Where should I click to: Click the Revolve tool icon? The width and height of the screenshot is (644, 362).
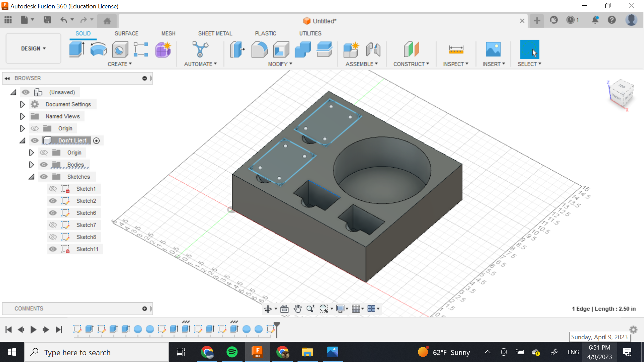pyautogui.click(x=98, y=50)
